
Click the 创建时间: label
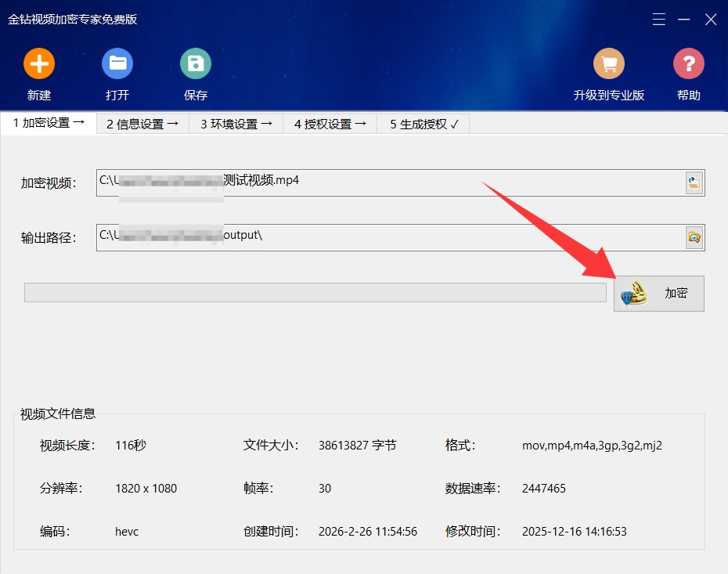(271, 532)
